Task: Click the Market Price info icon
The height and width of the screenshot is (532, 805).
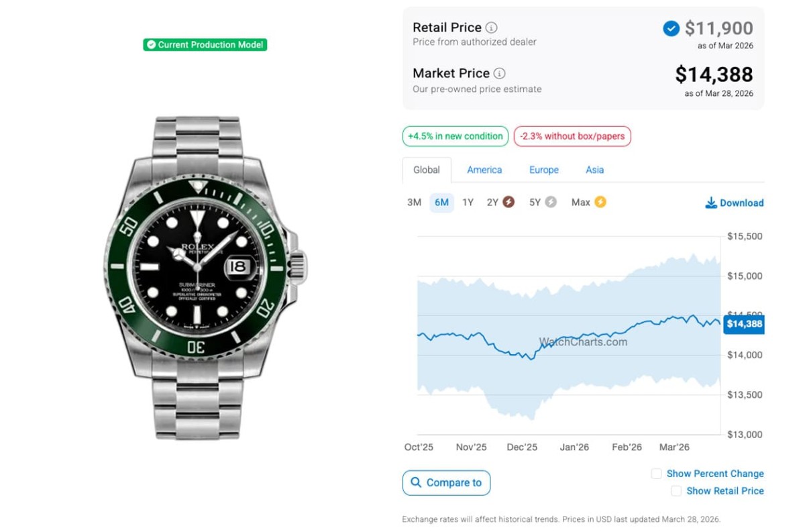Action: click(500, 73)
